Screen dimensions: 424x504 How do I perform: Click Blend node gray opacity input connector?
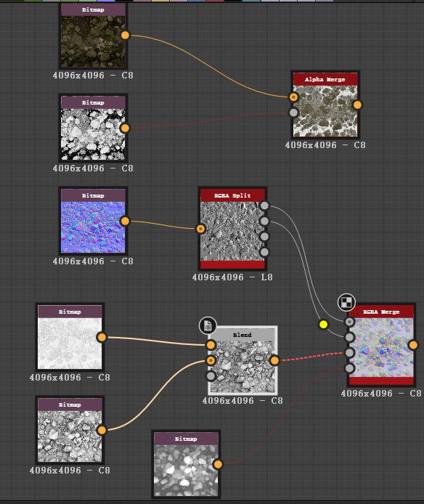(x=211, y=375)
